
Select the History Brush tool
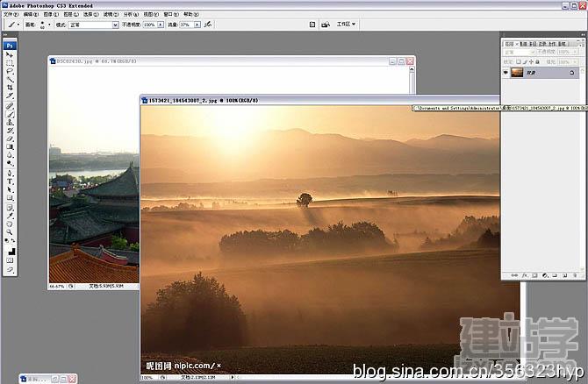[10, 131]
